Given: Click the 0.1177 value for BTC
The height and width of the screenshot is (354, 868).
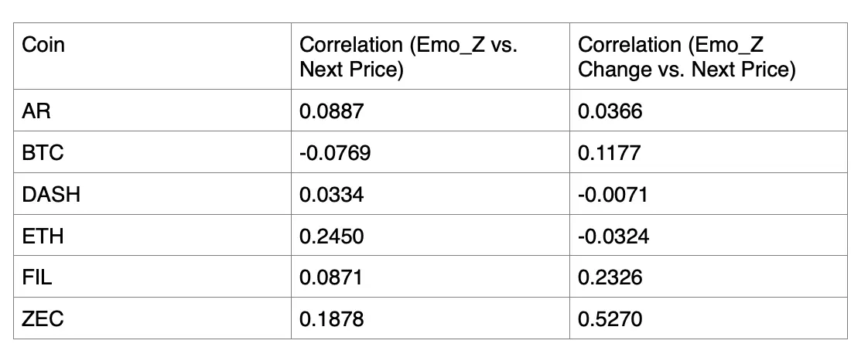Looking at the screenshot, I should click(609, 154).
